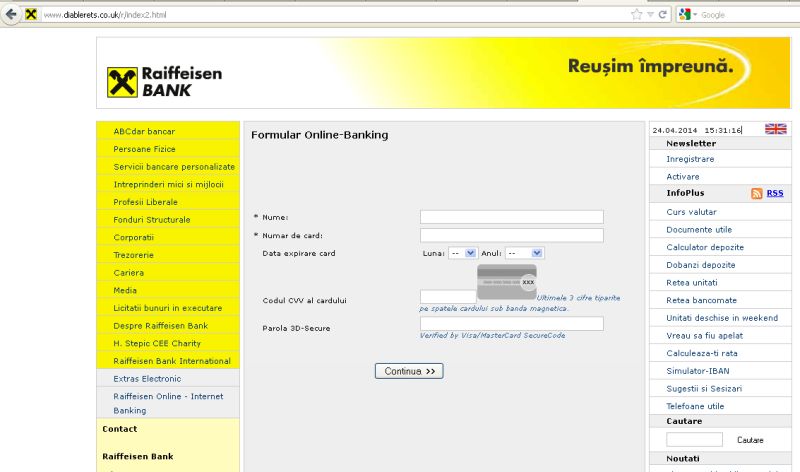This screenshot has width=800, height=472.
Task: Click the Parola 3D-Secure input field
Action: coord(512,324)
